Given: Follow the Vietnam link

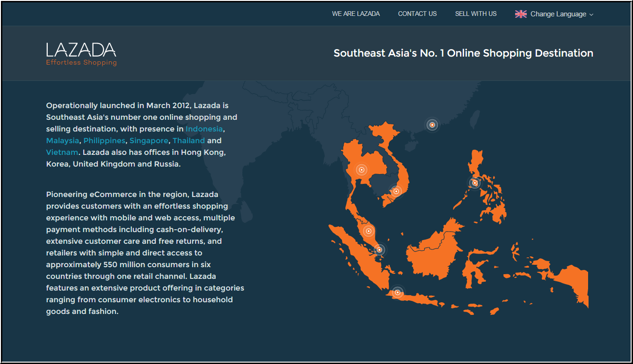Looking at the screenshot, I should tap(62, 152).
